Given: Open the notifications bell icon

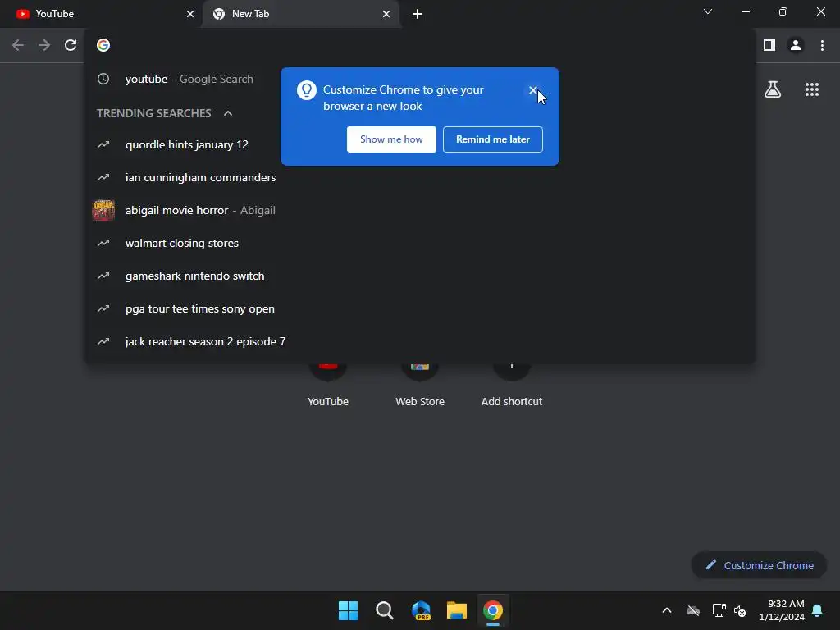Looking at the screenshot, I should point(817,610).
